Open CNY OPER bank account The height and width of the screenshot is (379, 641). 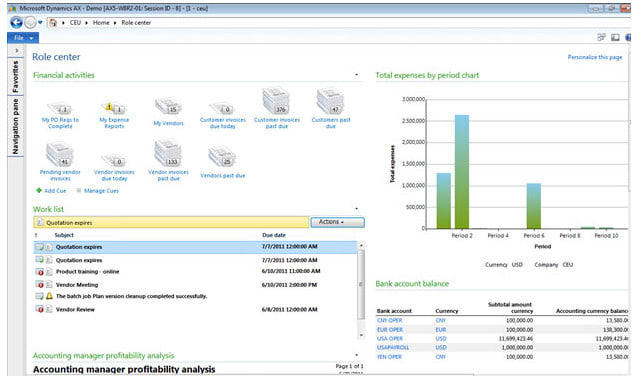(390, 321)
